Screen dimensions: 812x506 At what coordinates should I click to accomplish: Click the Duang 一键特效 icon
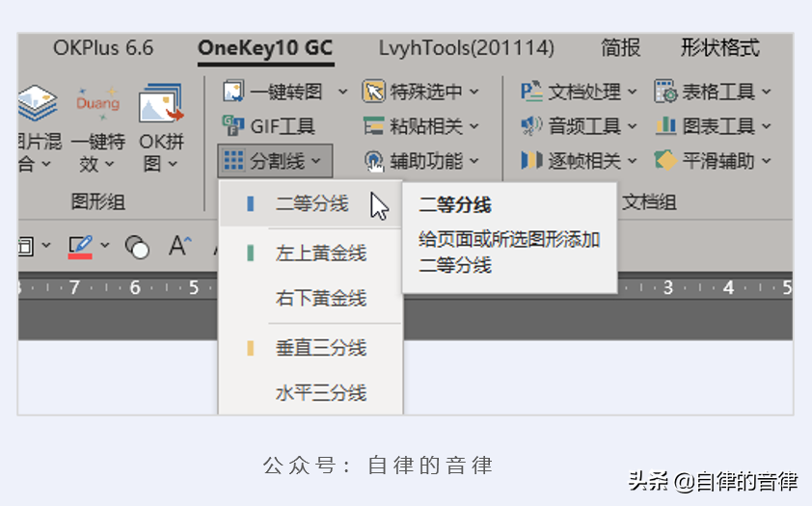97,103
